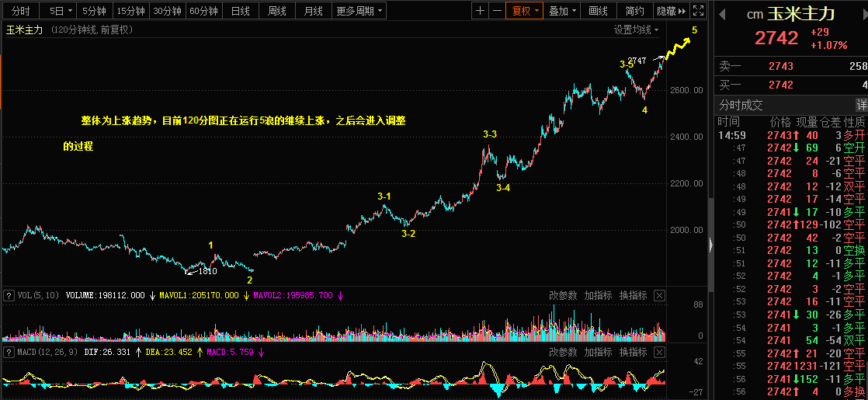Image resolution: width=868 pixels, height=400 pixels.
Task: Switch to 周线 weekly chart
Action: click(277, 11)
